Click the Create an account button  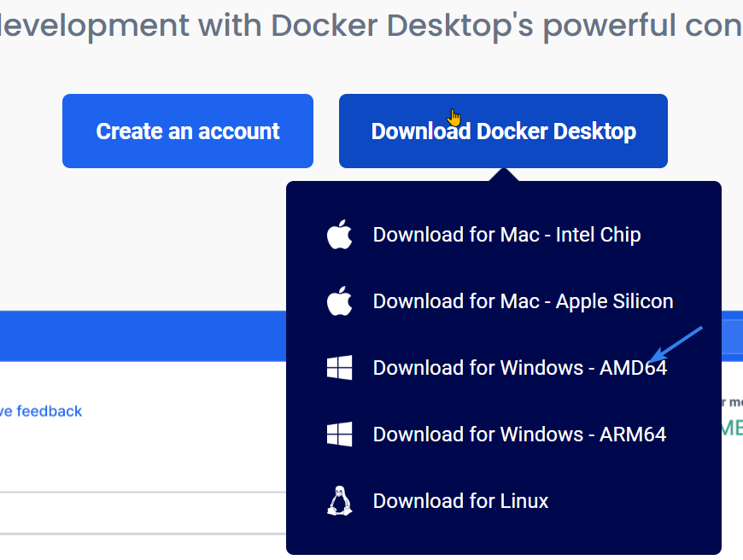[187, 131]
